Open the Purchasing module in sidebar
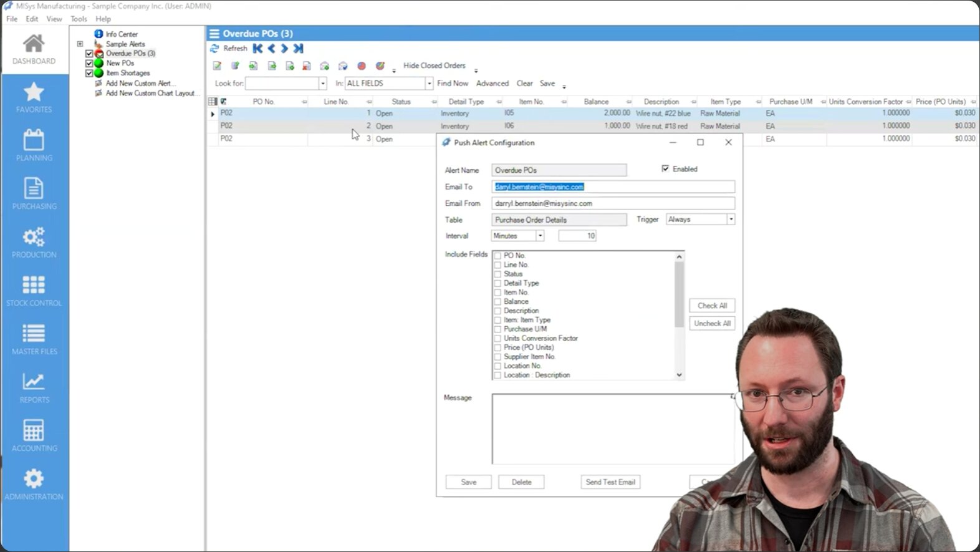The height and width of the screenshot is (552, 980). (x=34, y=193)
